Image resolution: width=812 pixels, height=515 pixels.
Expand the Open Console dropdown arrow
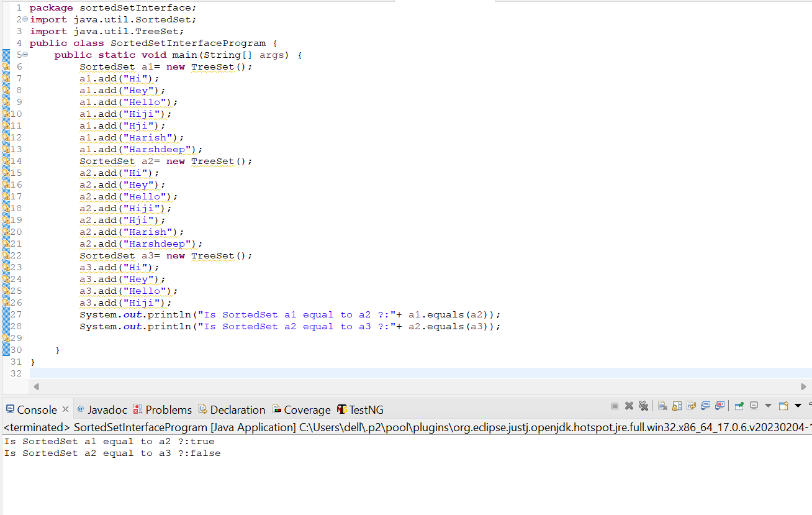(798, 406)
